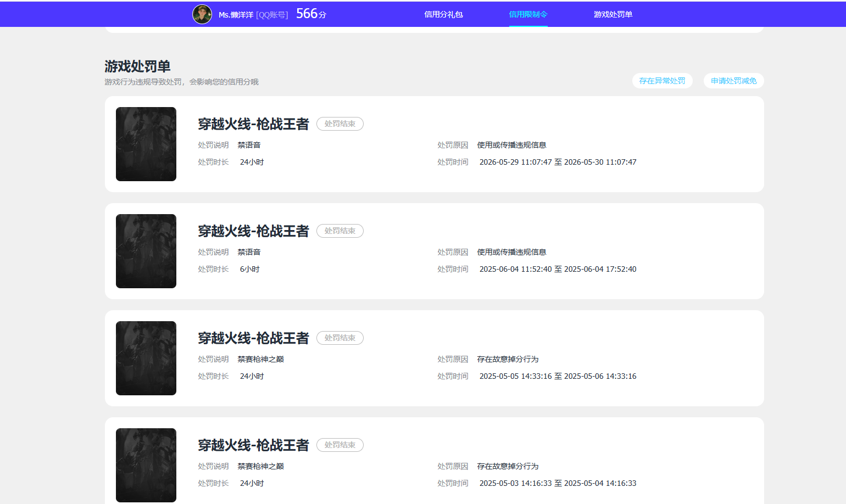
Task: Open game thumbnail of 2025-06-04 penalty
Action: (146, 251)
